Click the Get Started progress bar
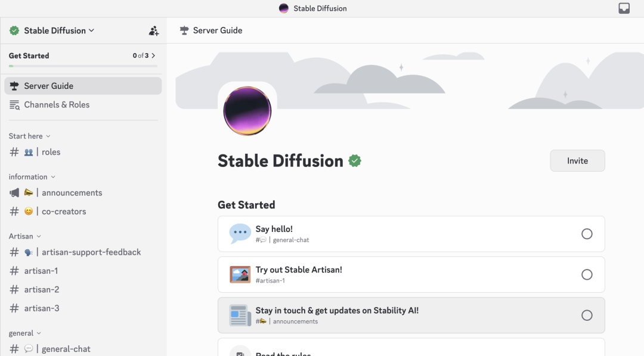This screenshot has width=644, height=356. [82, 66]
